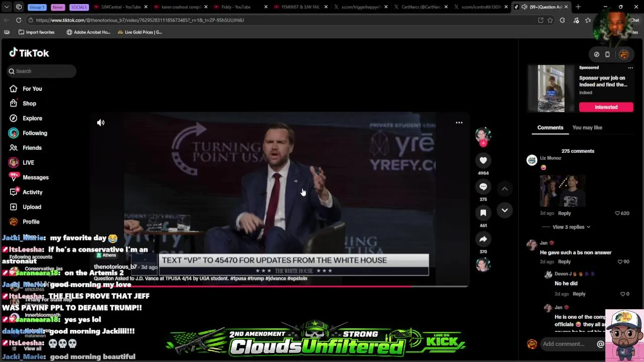Click the phone app icon at top right
The width and height of the screenshot is (644, 362).
point(607,54)
